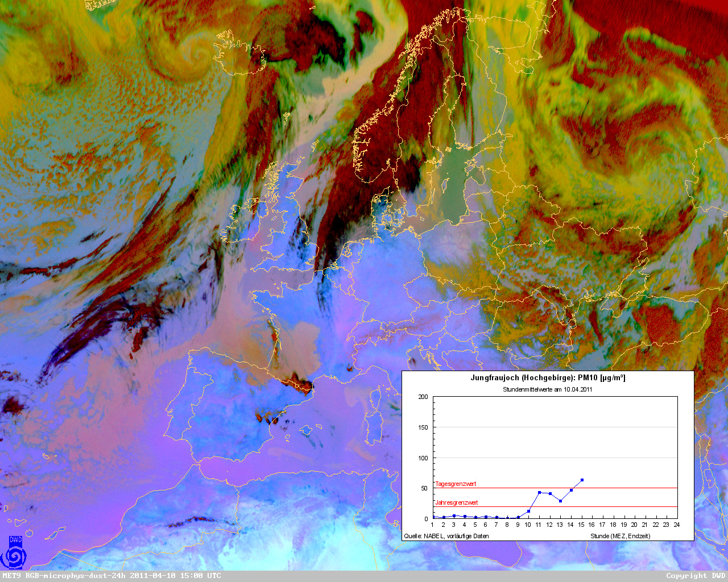Click the timestamp '2011-04-10 15:00 UTC'
Image resolution: width=728 pixels, height=582 pixels.
point(176,576)
